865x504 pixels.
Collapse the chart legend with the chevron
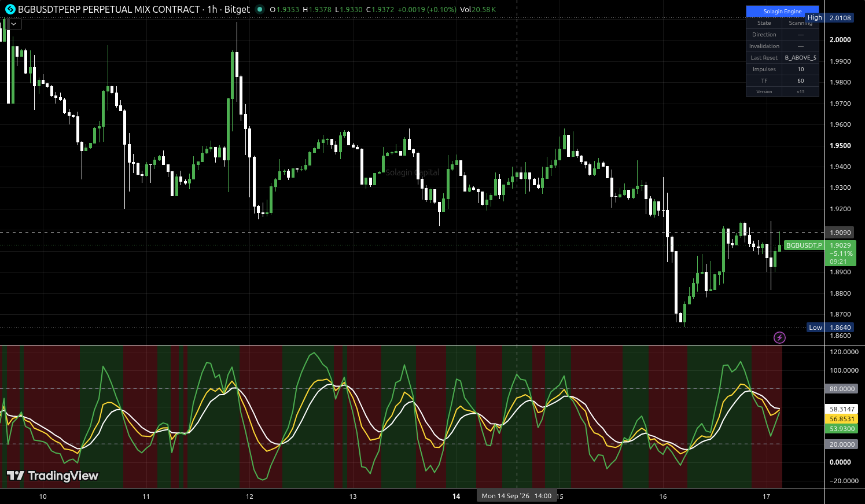[13, 24]
